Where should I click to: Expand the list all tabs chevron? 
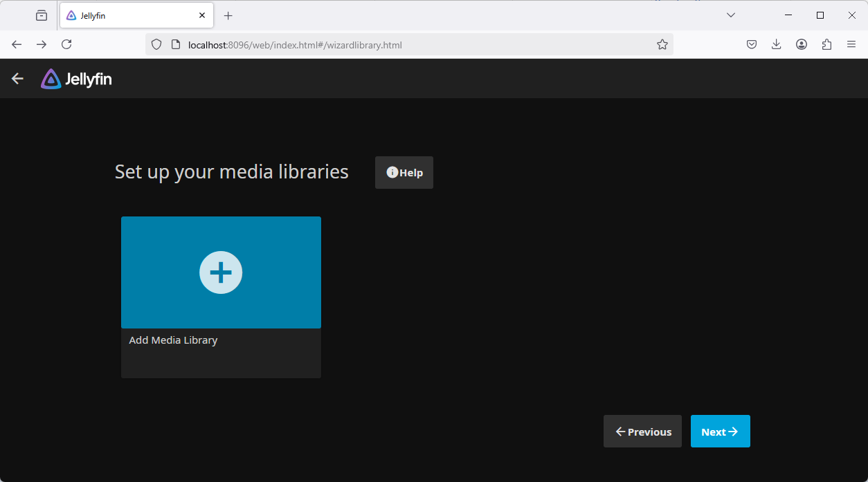coord(730,15)
